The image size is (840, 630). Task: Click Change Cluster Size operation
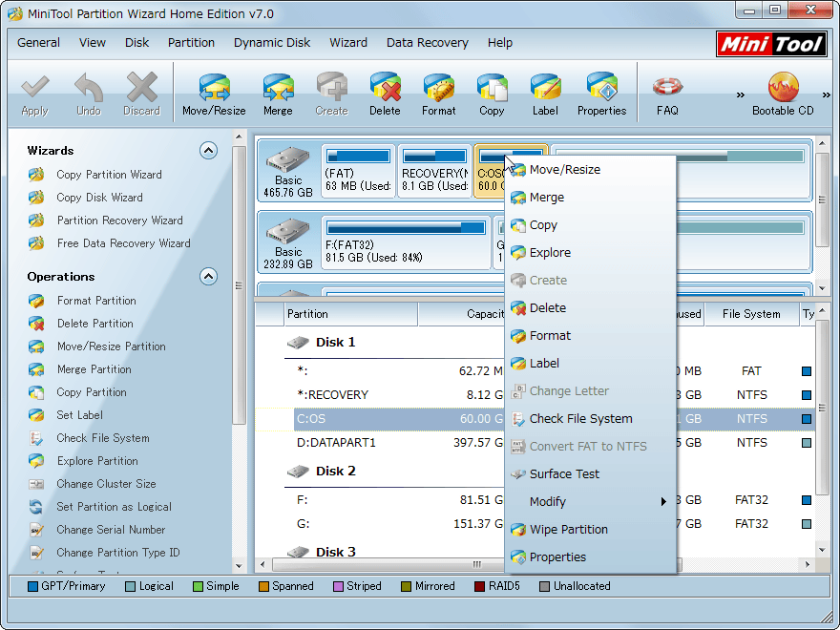coord(106,484)
